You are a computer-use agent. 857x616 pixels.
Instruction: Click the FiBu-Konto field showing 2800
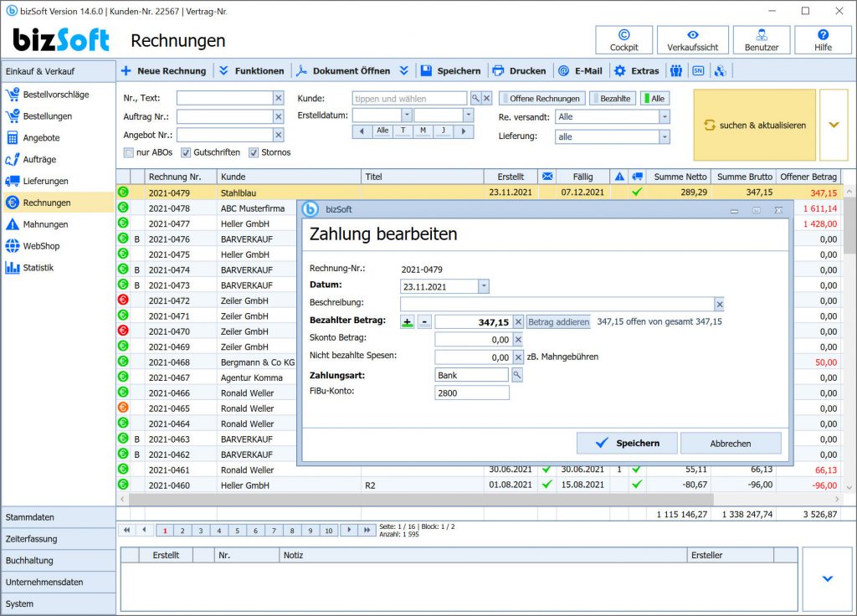(472, 393)
